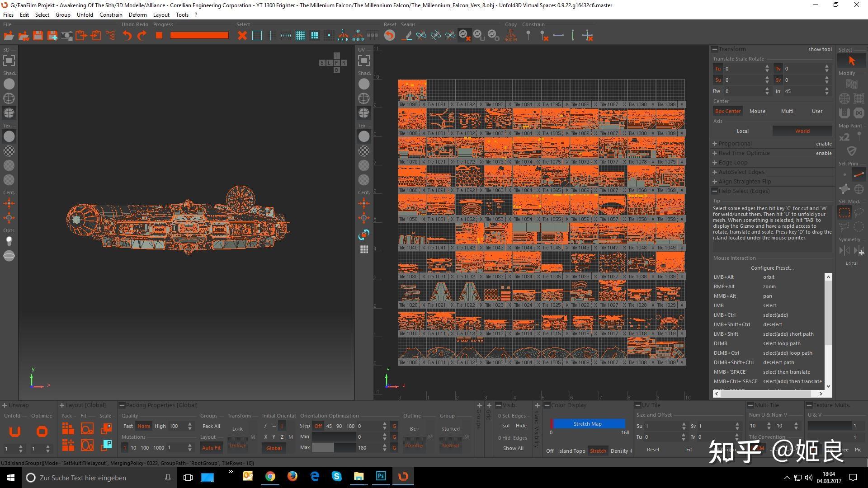The width and height of the screenshot is (868, 488).
Task: Select Box Center as transform center
Action: click(728, 111)
